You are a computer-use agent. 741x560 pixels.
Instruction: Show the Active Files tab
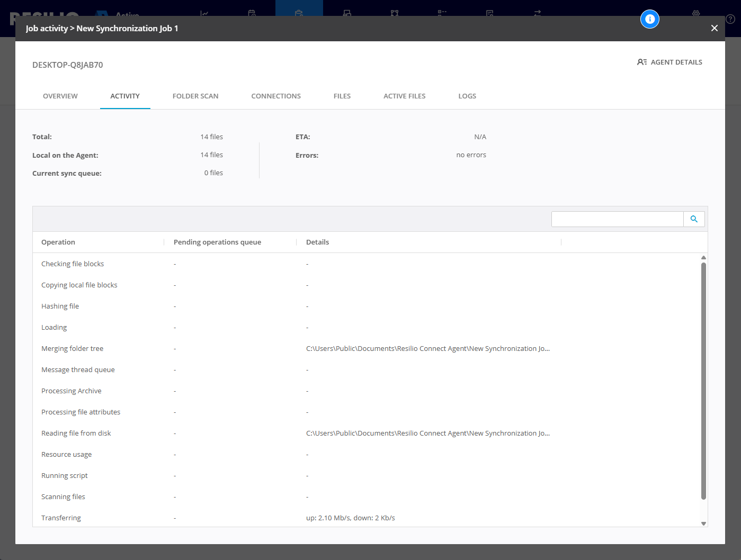404,96
